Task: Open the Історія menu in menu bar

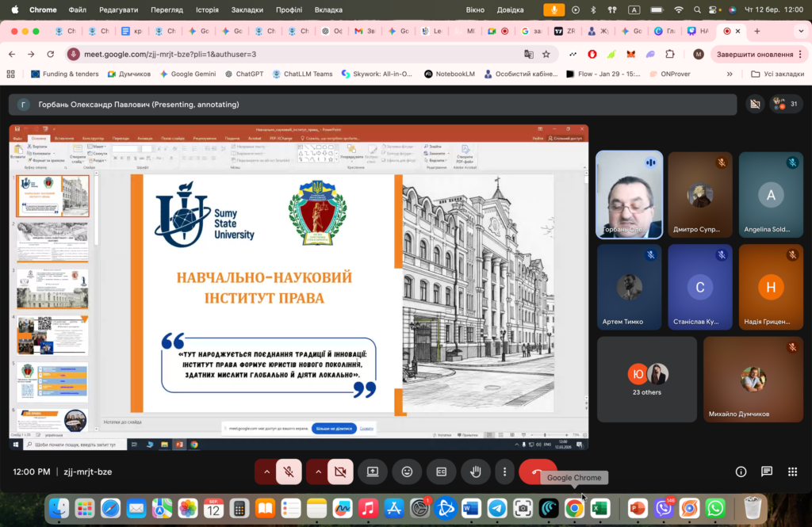Action: [x=207, y=10]
